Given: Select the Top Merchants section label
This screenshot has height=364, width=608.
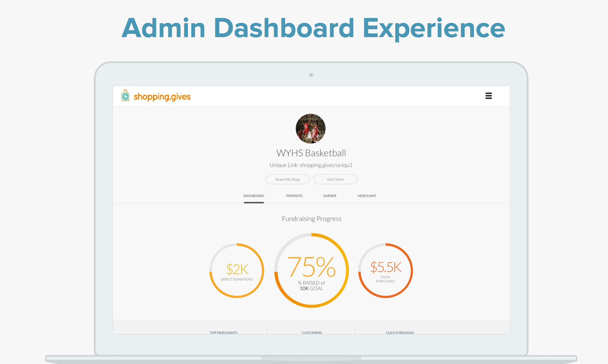Looking at the screenshot, I should (x=223, y=332).
